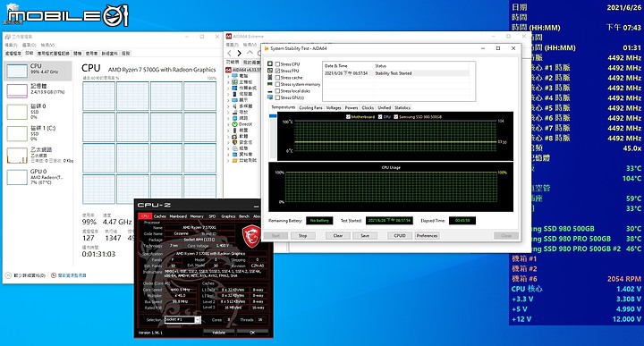Collapse Task Manager to fewer details view
The width and height of the screenshot is (644, 346).
coord(26,275)
